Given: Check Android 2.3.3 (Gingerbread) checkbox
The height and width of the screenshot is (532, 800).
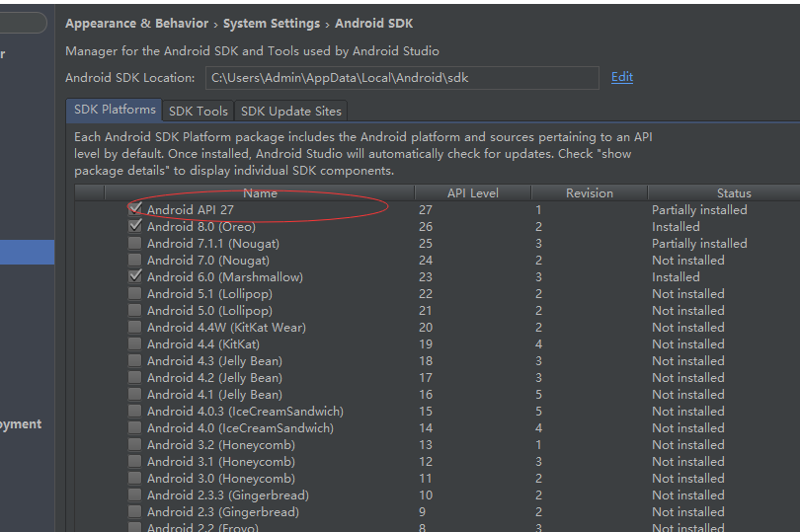Looking at the screenshot, I should [x=134, y=495].
